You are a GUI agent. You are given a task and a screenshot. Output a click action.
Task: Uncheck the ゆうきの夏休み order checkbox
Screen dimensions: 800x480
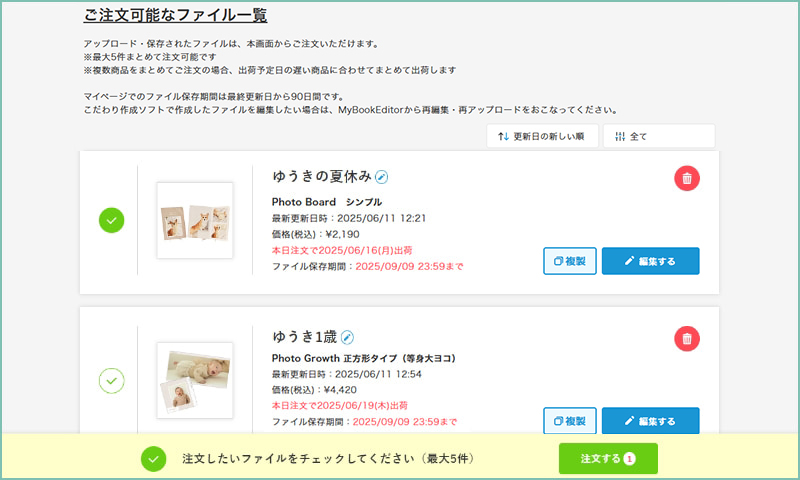111,220
